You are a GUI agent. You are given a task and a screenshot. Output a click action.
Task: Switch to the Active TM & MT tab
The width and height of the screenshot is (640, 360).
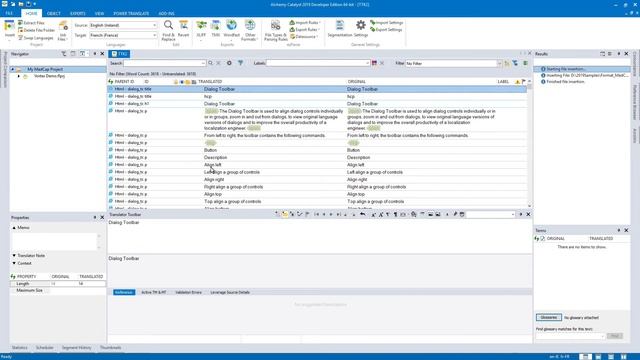(x=154, y=292)
